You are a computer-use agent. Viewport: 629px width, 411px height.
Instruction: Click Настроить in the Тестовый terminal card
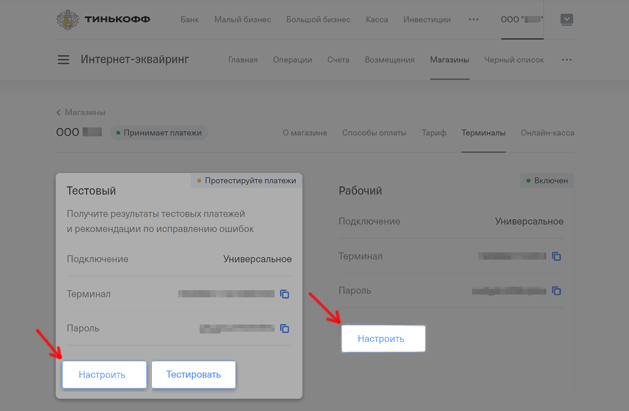103,374
